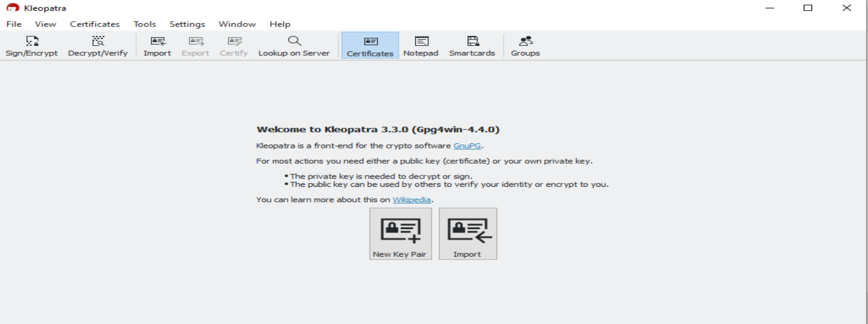Expand the Window menu

237,24
